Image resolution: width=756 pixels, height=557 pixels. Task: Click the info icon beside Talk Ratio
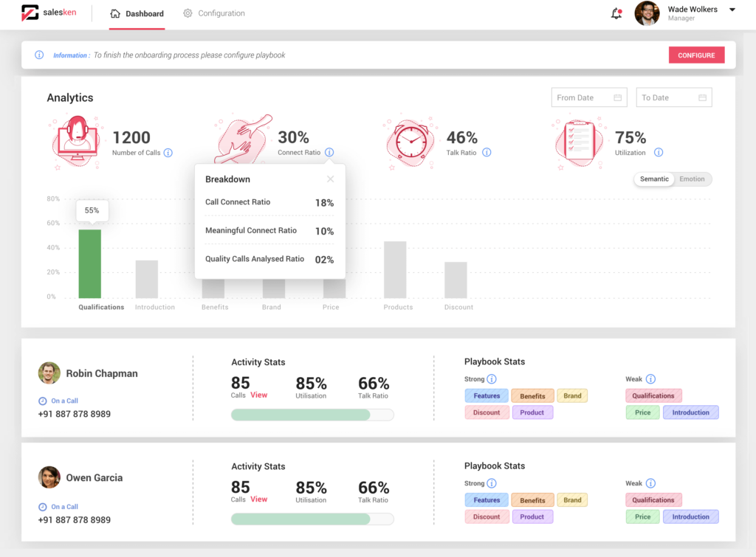coord(487,153)
